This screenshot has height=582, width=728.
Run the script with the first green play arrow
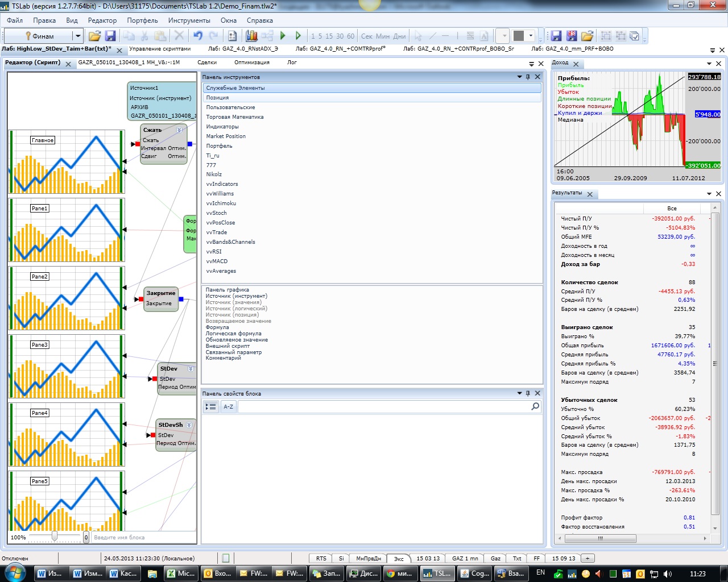coord(283,36)
